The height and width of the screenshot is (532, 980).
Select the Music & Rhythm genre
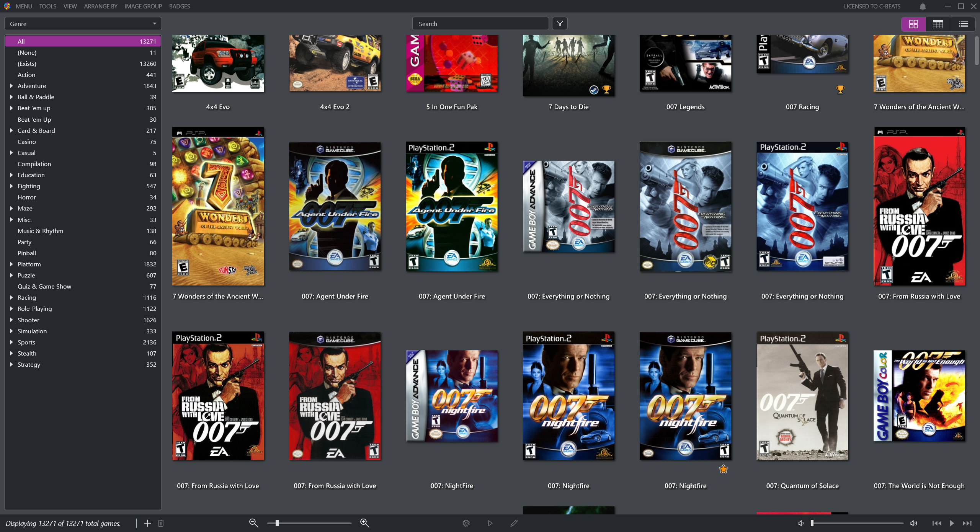point(83,231)
